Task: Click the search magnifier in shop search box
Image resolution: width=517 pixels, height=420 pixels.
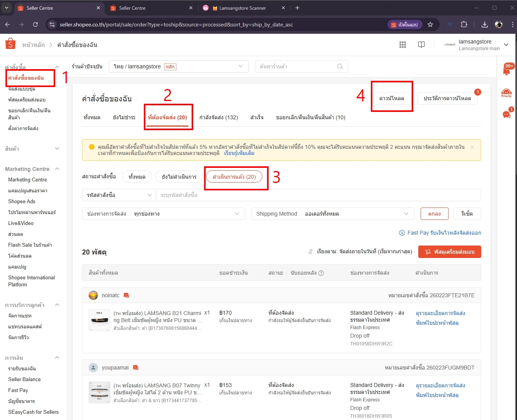Action: click(x=340, y=66)
